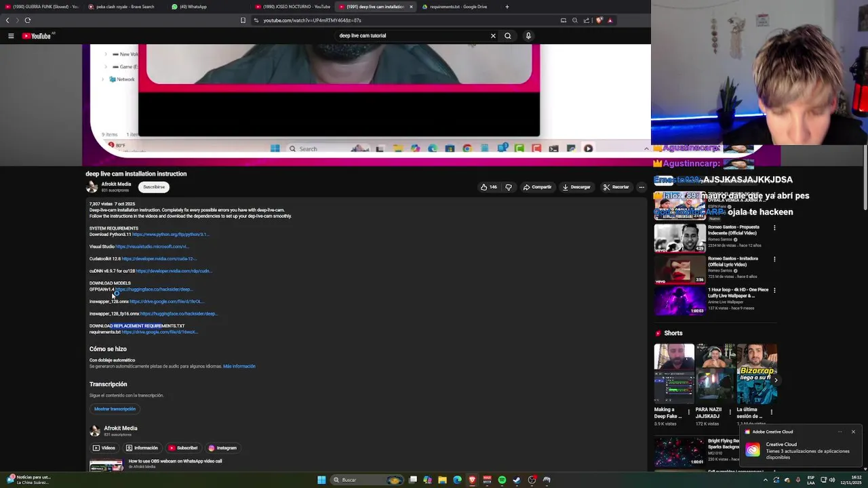The height and width of the screenshot is (488, 868).
Task: Subscribe with the Suscribirse button
Action: point(154,187)
